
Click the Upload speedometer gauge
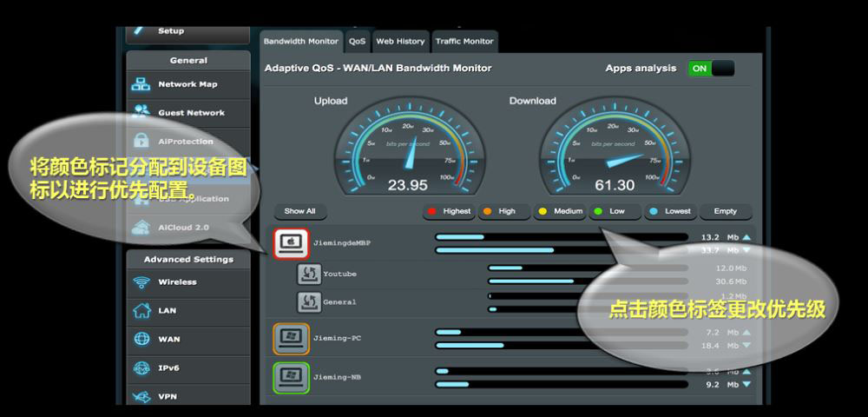(409, 145)
